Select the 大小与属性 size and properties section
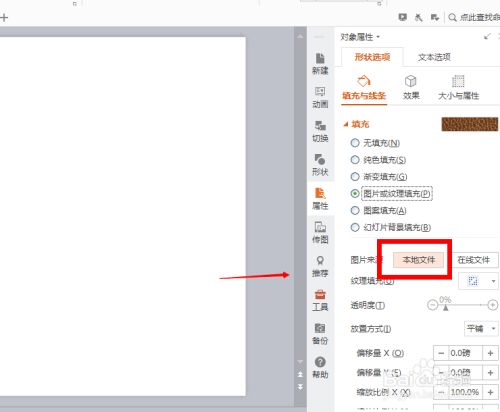The width and height of the screenshot is (500, 412). point(458,88)
